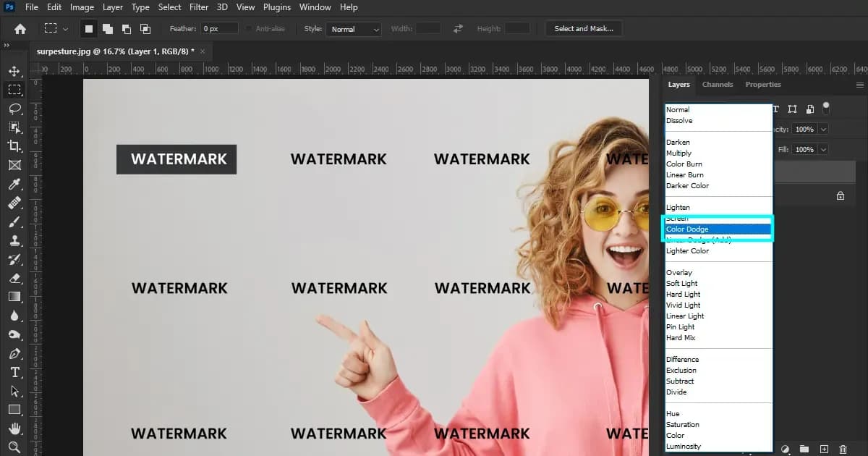Screen dimensions: 868x456
Task: Select the Crop tool
Action: tap(16, 146)
